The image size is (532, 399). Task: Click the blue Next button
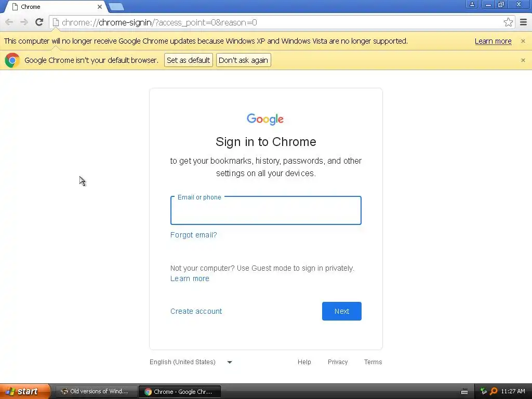[x=342, y=311]
